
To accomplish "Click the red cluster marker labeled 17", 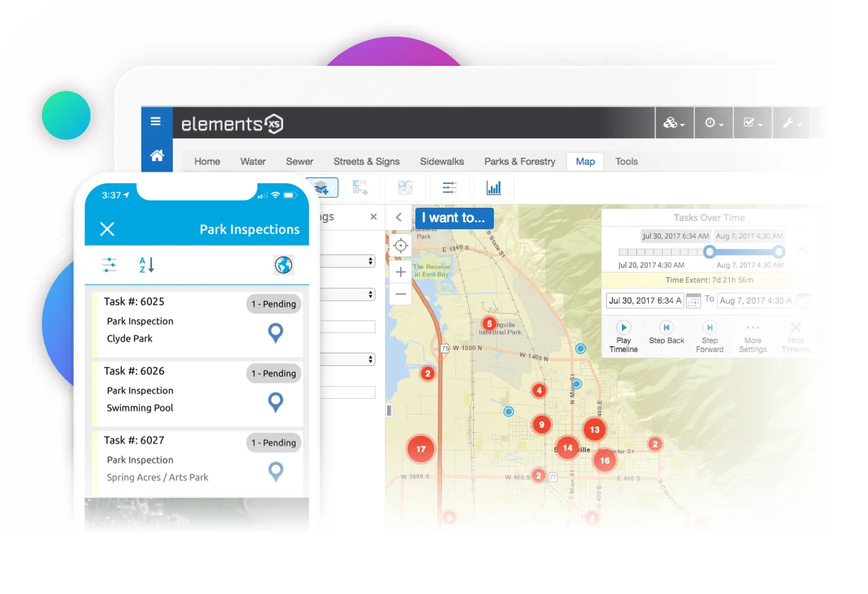I will 421,449.
